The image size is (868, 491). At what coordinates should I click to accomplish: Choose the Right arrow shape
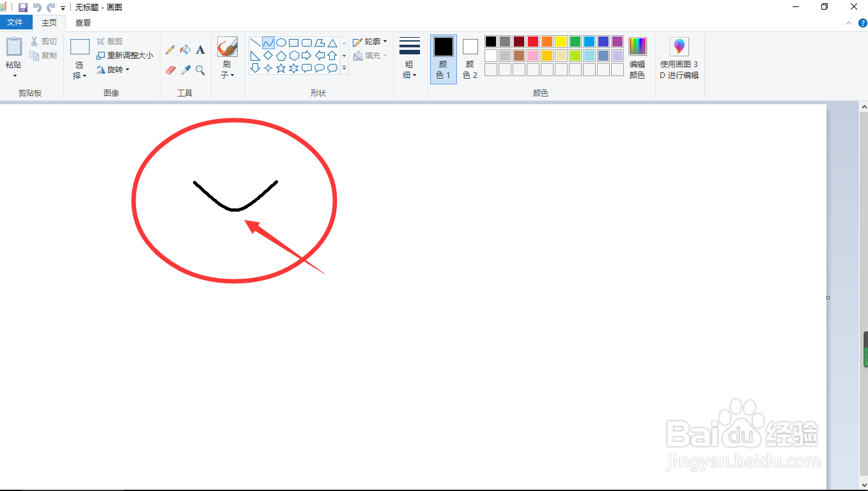point(306,56)
